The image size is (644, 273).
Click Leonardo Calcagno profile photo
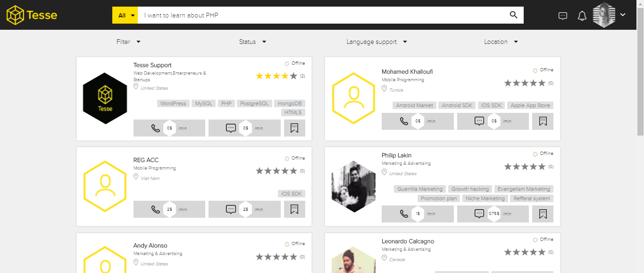pyautogui.click(x=353, y=260)
